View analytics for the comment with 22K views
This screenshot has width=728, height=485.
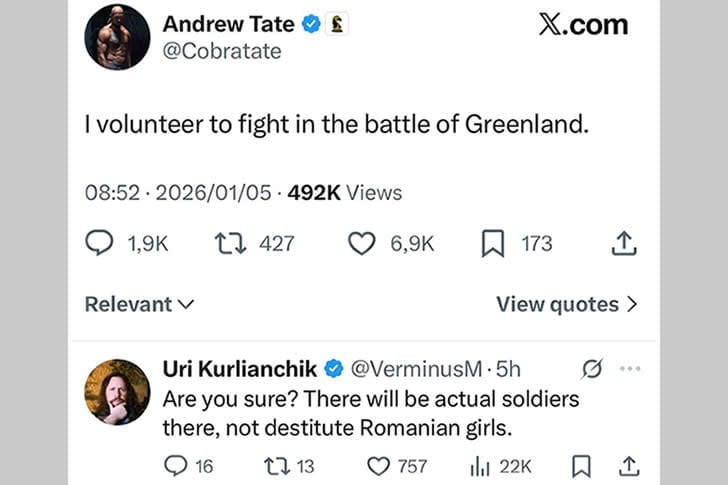pyautogui.click(x=478, y=466)
